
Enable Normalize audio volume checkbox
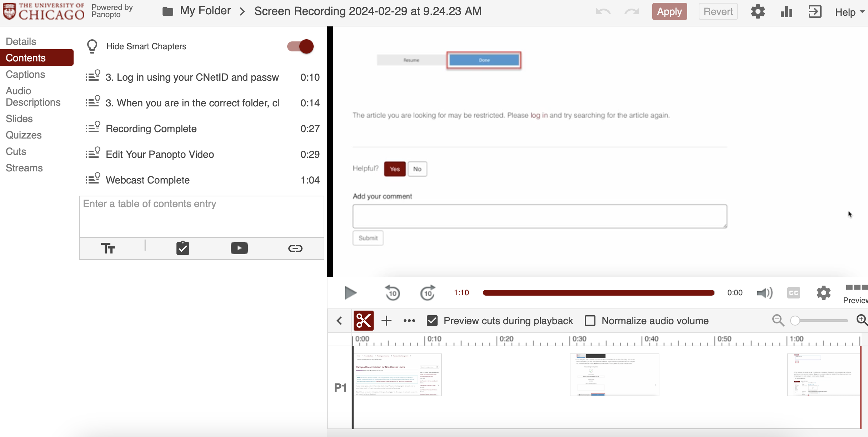pos(590,321)
